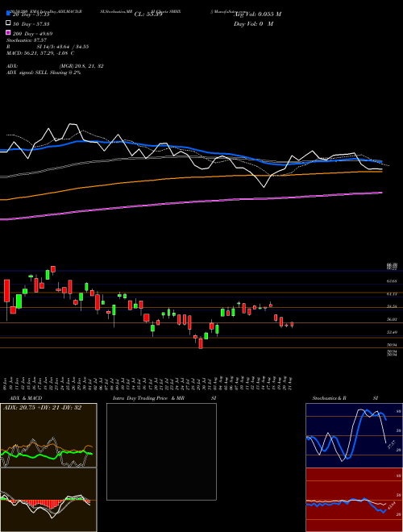Image resolution: width=403 pixels, height=532 pixels.
Task: Select the 20 Day average value label
Action: point(31,14)
